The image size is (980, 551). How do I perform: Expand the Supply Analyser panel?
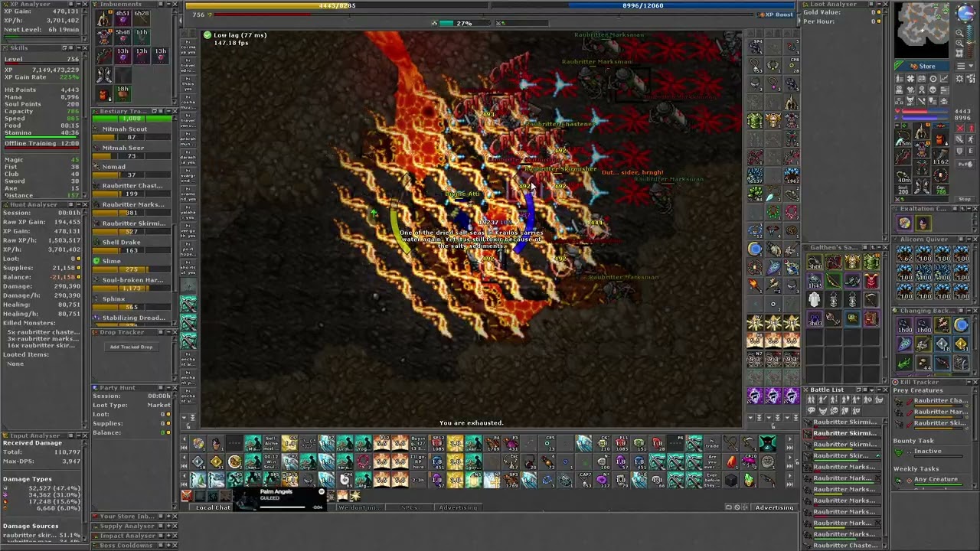168,526
